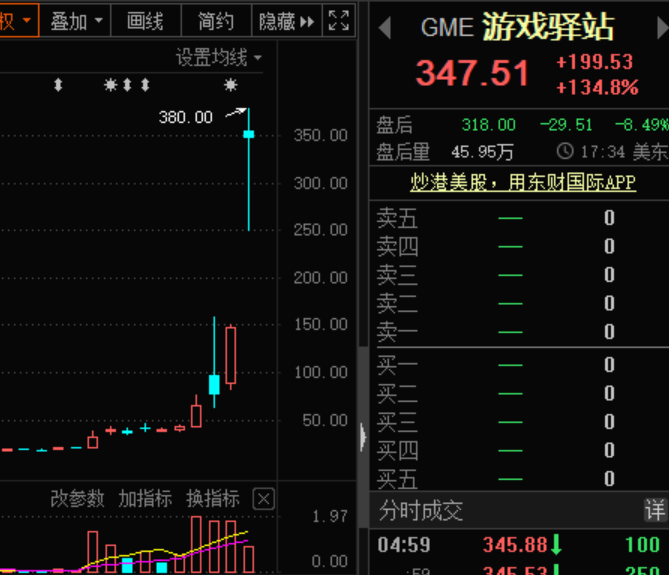Click 加指标 to add an indicator
The width and height of the screenshot is (669, 575).
145,499
